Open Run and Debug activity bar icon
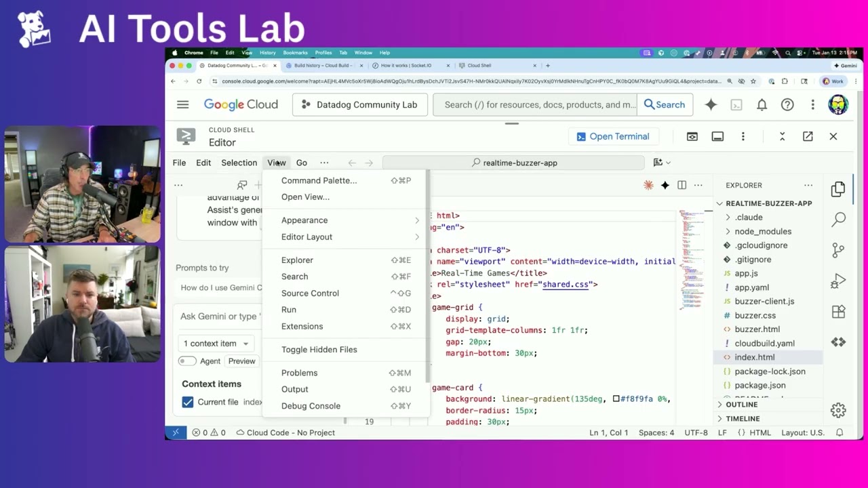The width and height of the screenshot is (868, 488). pos(838,281)
